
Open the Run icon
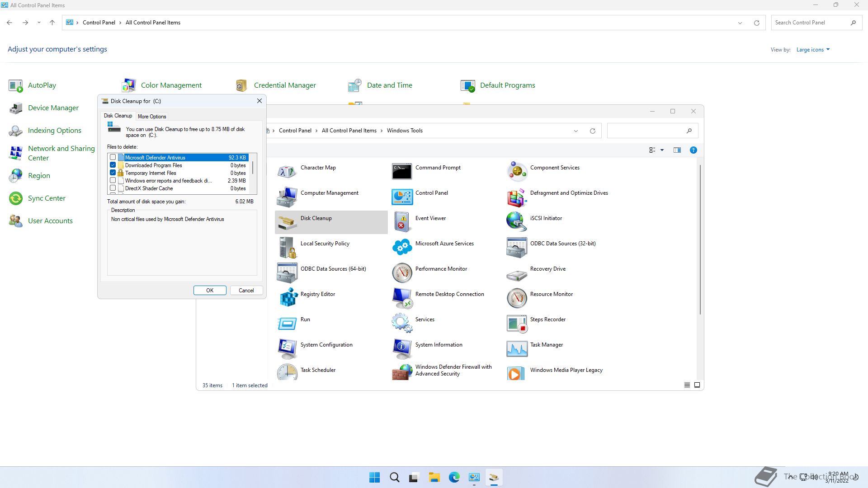[287, 324]
